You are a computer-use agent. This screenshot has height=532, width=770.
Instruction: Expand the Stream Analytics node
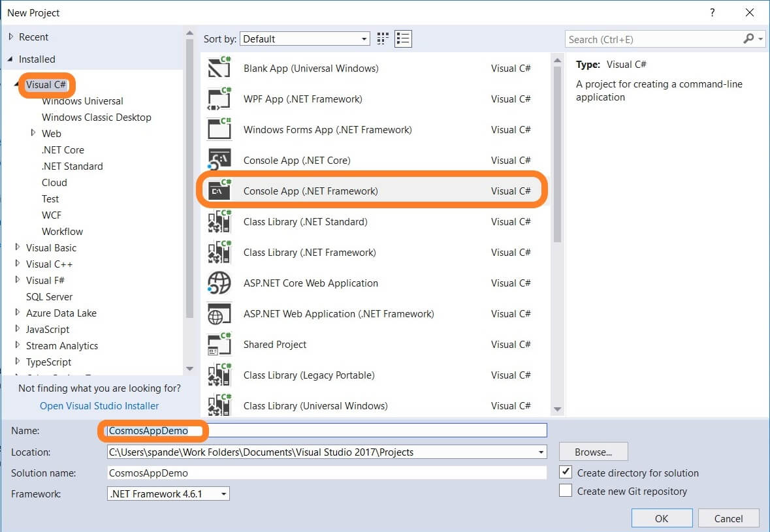coord(17,345)
